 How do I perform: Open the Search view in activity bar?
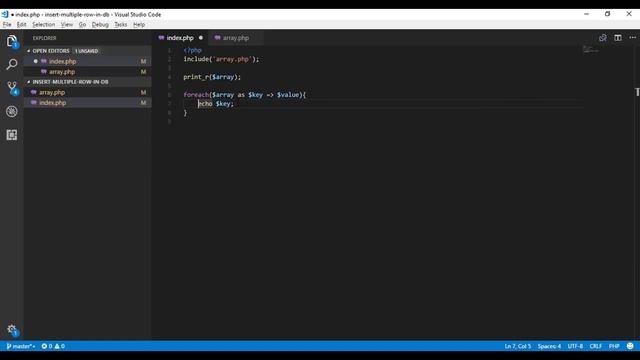pyautogui.click(x=11, y=64)
